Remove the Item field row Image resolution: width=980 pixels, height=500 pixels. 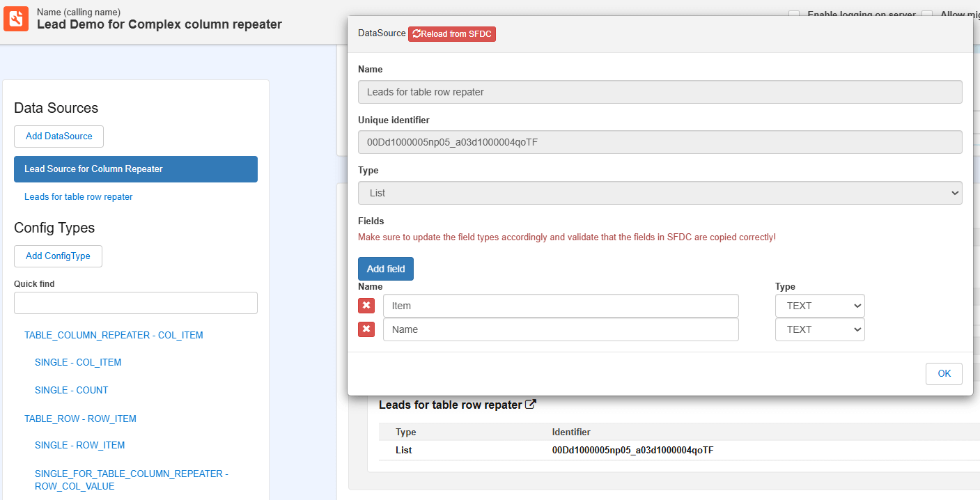tap(366, 306)
